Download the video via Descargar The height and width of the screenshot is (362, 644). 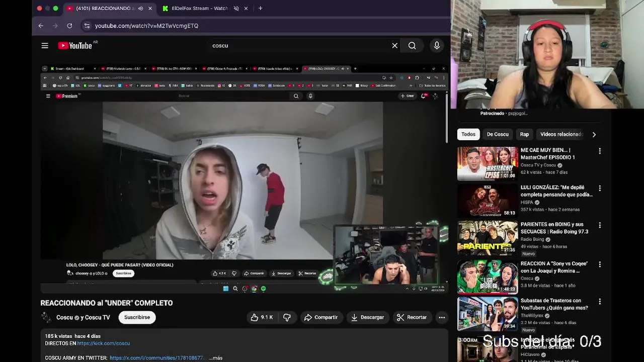pos(368,317)
